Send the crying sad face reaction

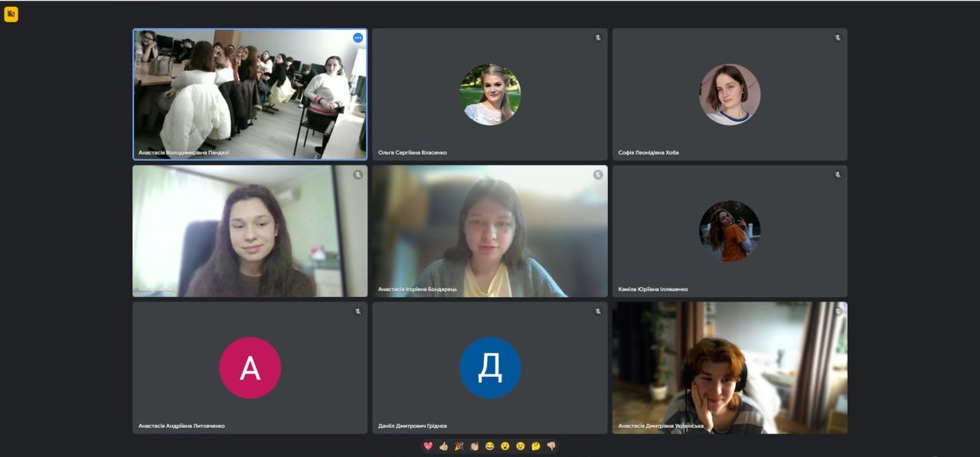(x=520, y=446)
